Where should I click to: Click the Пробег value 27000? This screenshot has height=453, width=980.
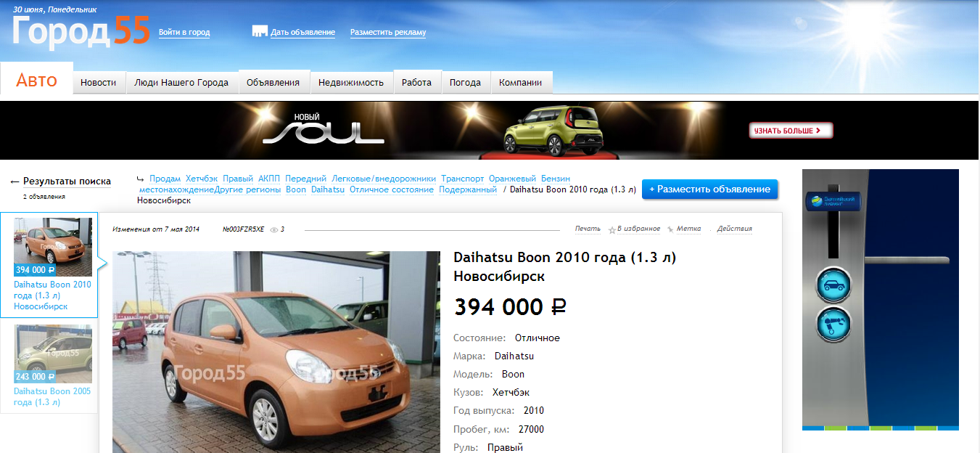click(531, 429)
